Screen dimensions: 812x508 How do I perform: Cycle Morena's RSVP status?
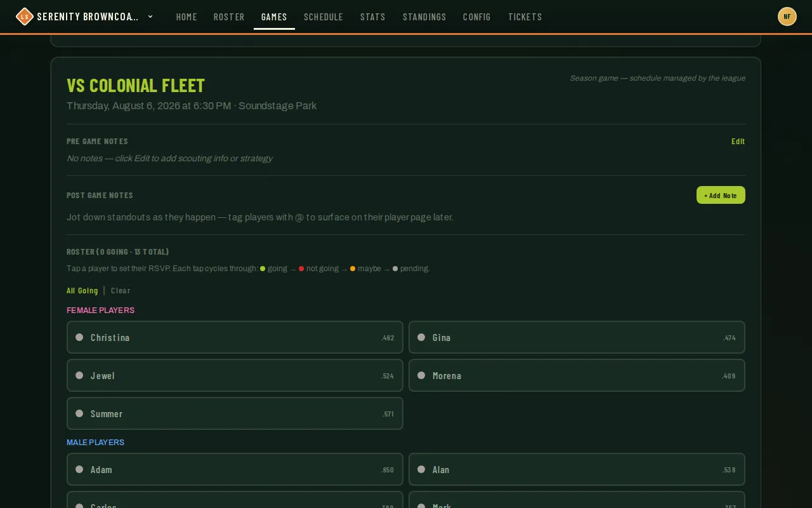pyautogui.click(x=577, y=375)
